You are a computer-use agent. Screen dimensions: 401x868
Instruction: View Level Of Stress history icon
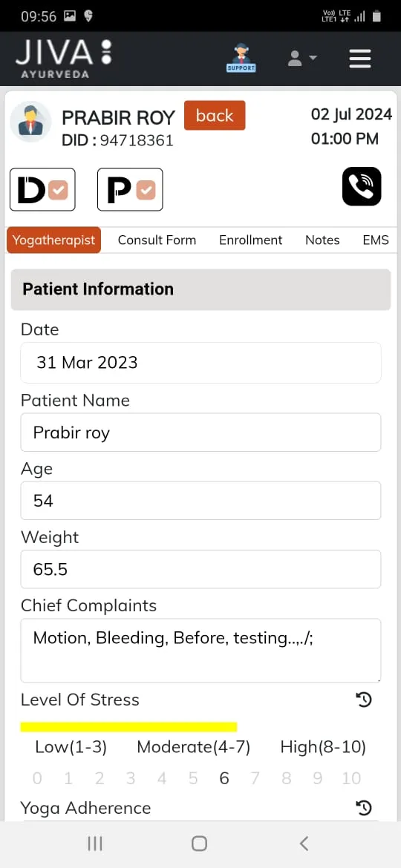363,700
